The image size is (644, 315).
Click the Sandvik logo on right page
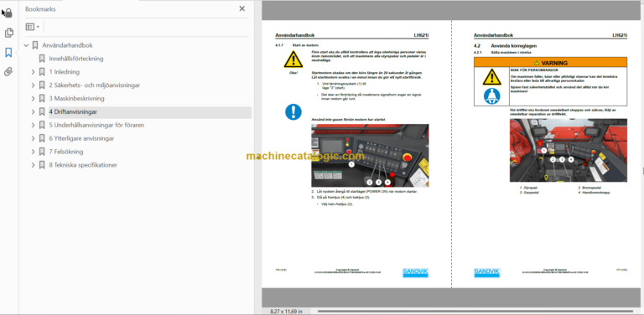click(x=486, y=273)
